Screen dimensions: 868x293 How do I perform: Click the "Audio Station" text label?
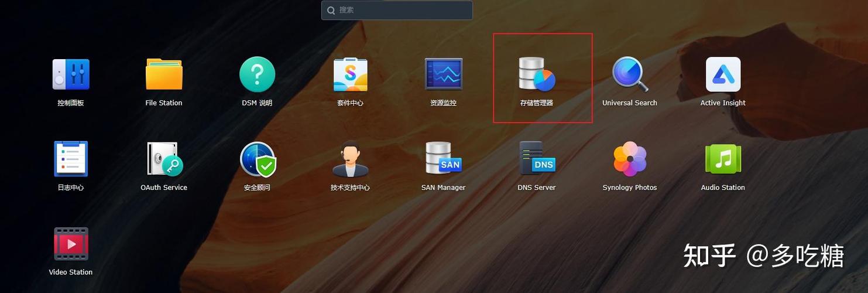tap(723, 188)
